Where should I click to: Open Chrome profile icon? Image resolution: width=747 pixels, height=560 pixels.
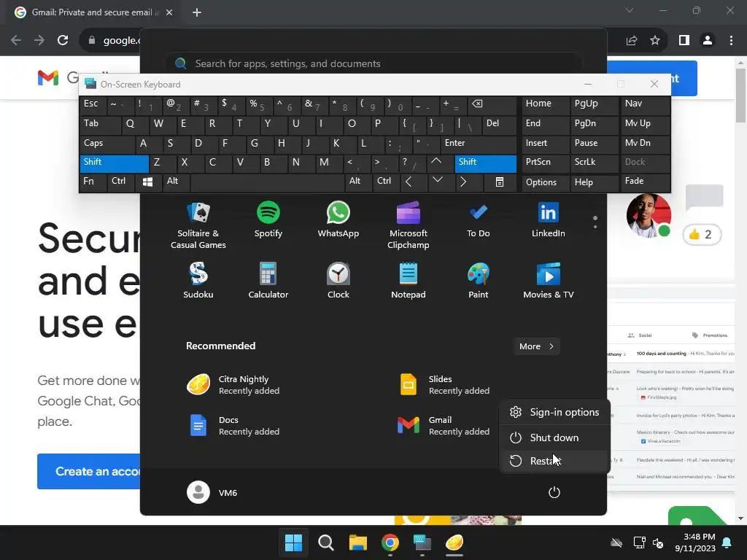(x=708, y=41)
